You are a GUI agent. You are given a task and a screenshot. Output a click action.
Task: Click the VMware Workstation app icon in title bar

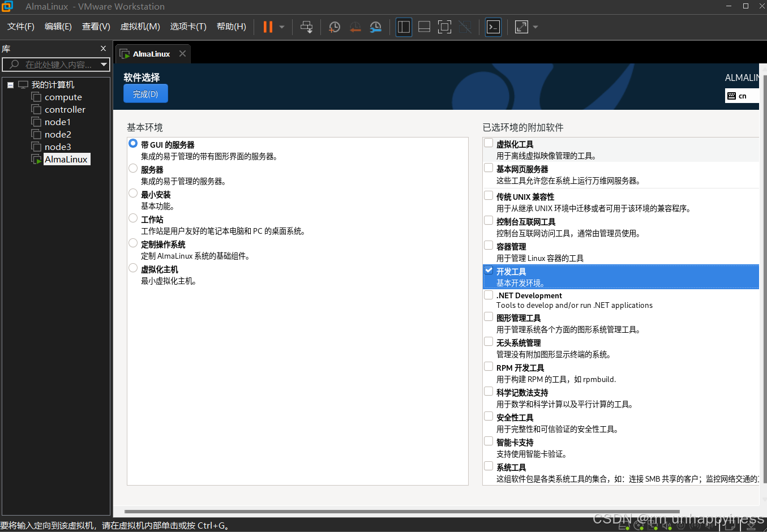coord(7,6)
